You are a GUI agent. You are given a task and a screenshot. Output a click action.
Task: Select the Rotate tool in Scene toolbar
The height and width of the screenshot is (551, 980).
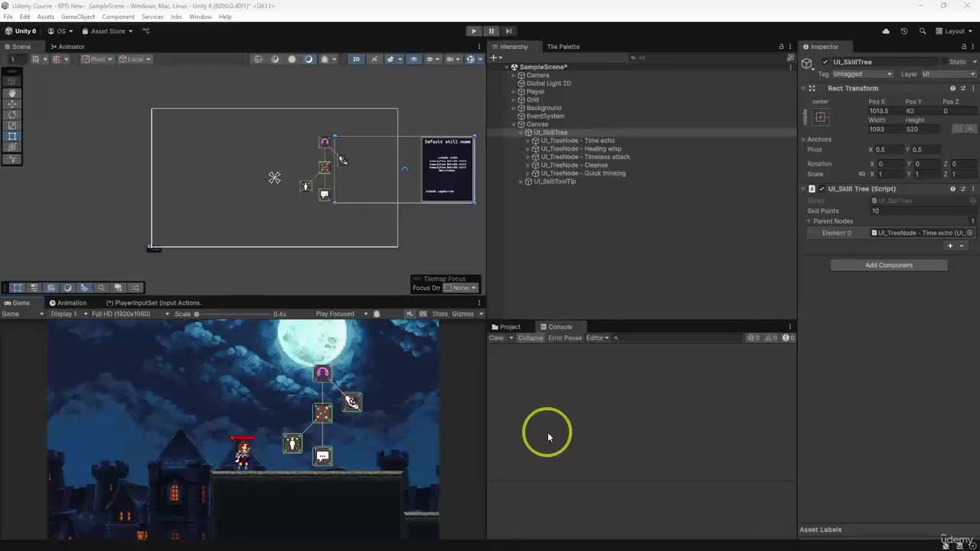[x=12, y=114]
